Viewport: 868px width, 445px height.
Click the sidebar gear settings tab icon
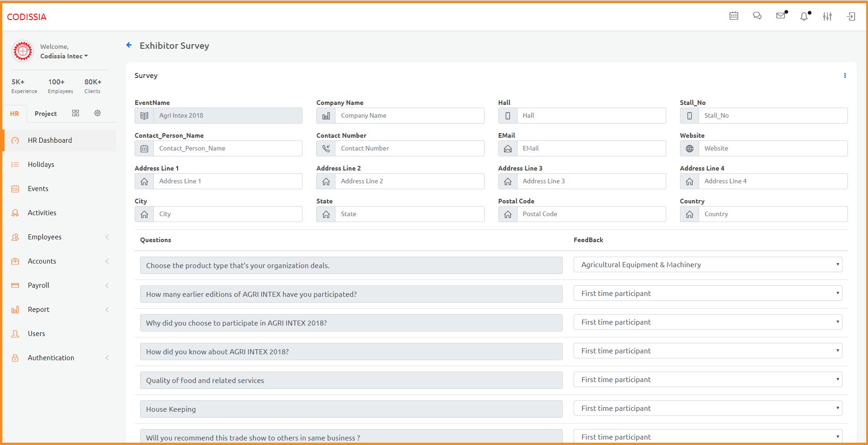pos(97,113)
